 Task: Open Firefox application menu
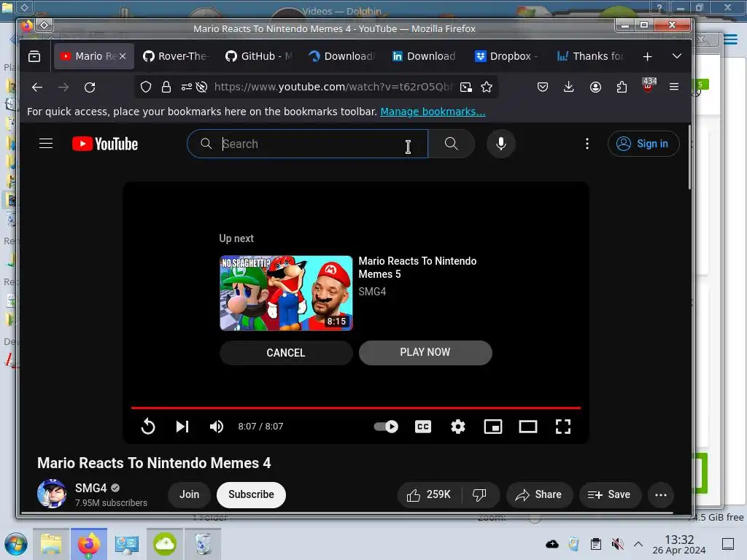pos(673,87)
